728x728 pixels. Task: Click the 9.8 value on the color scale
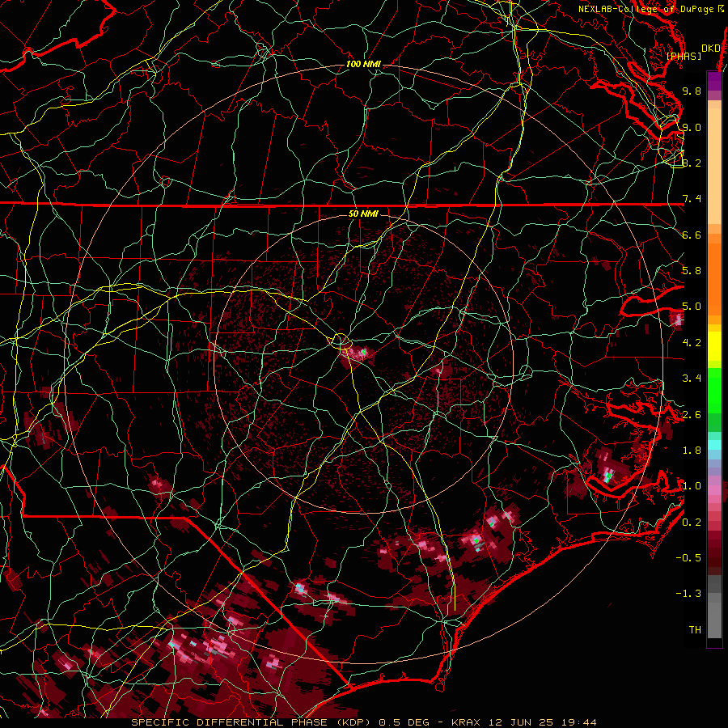692,91
